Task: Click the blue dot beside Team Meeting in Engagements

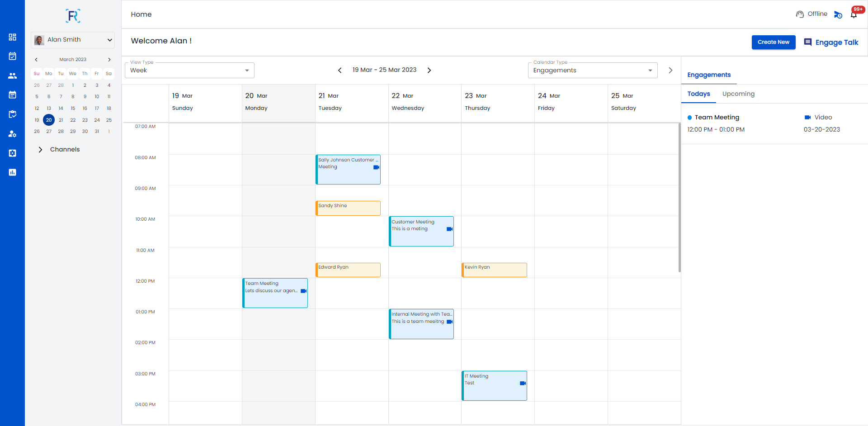Action: [x=689, y=117]
